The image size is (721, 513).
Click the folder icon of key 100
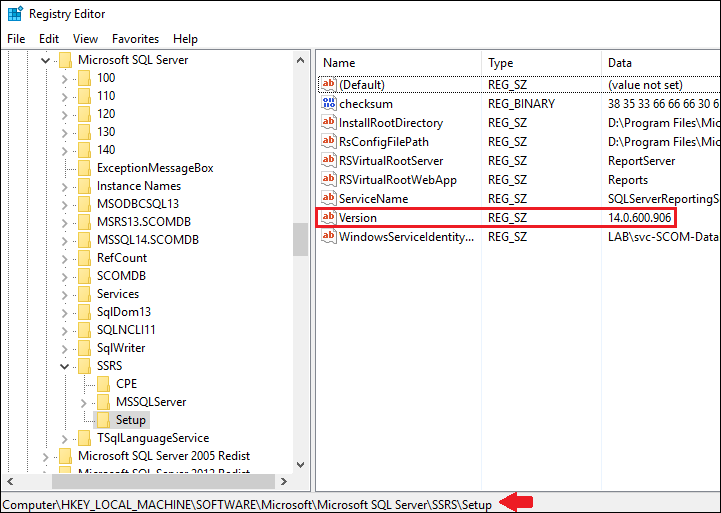click(84, 78)
